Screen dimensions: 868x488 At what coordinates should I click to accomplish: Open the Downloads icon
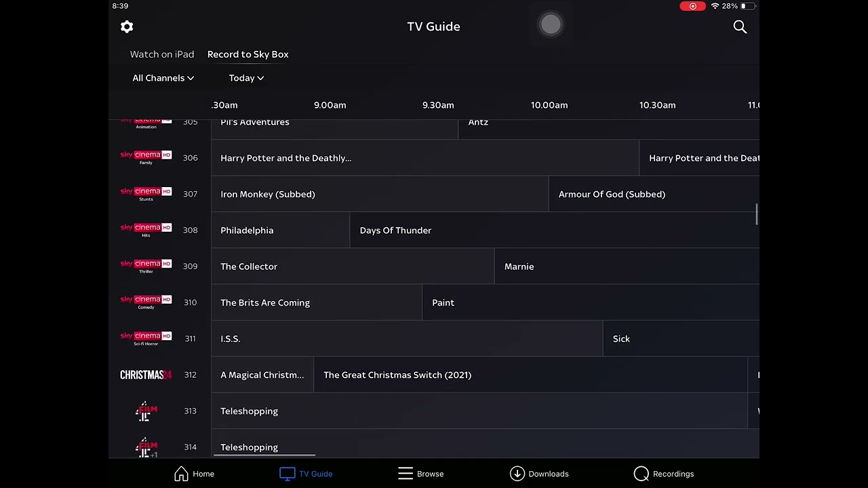[517, 473]
